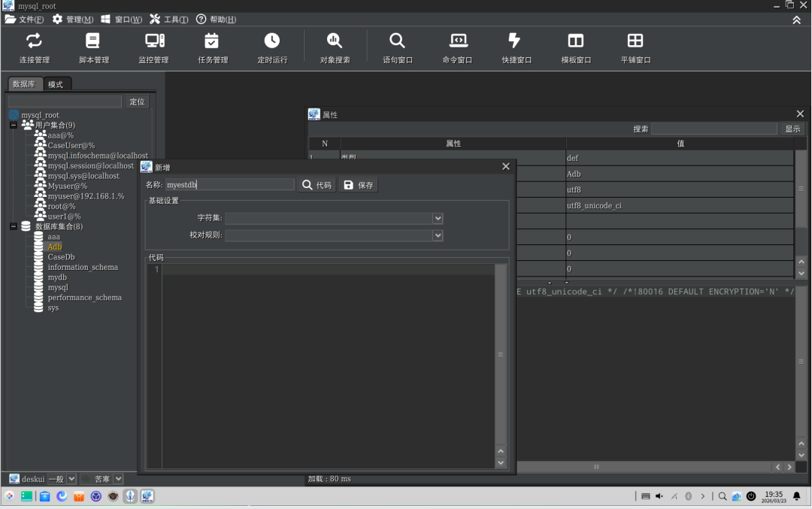
Task: Click the 显示 button in 属性 window
Action: [x=792, y=129]
